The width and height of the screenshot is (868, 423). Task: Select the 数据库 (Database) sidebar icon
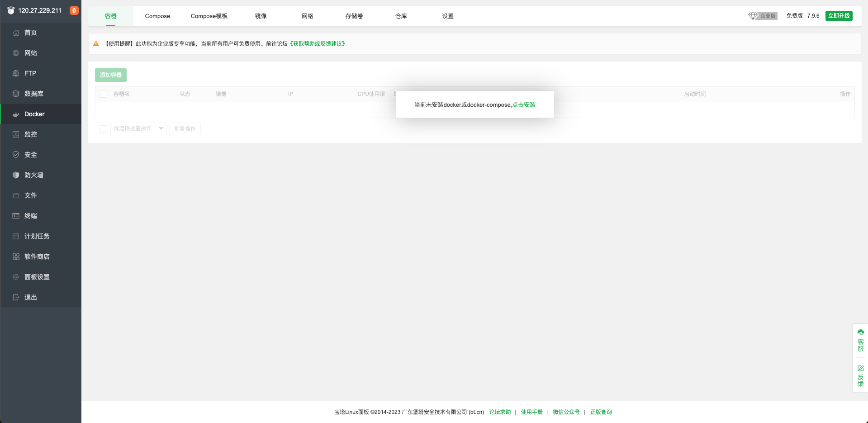[15, 94]
